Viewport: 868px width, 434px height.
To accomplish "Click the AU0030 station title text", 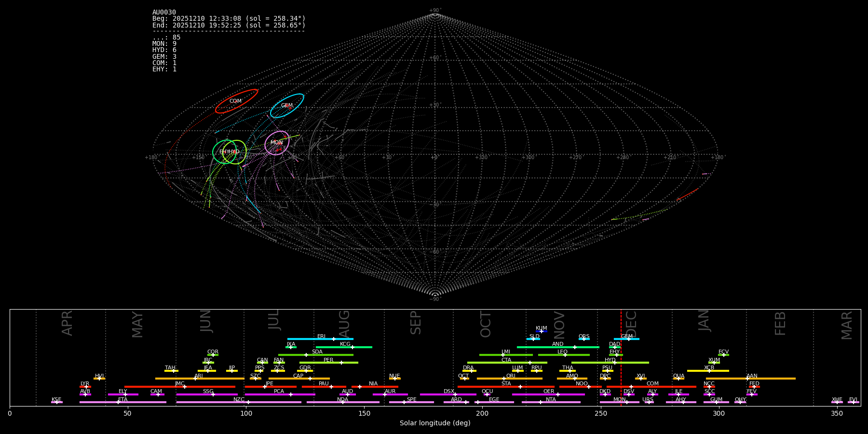I will tap(164, 13).
